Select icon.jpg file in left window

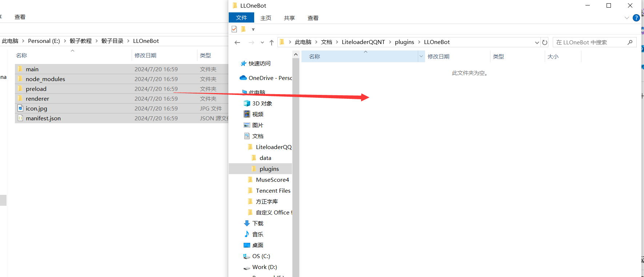pos(121,108)
